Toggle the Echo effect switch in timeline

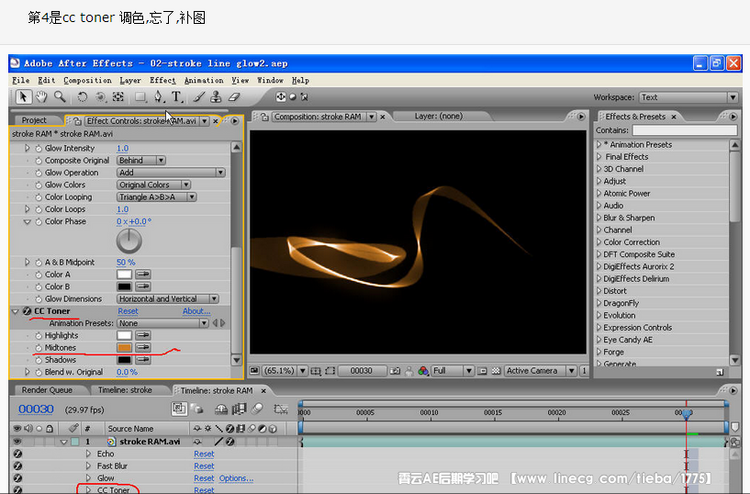(18, 454)
